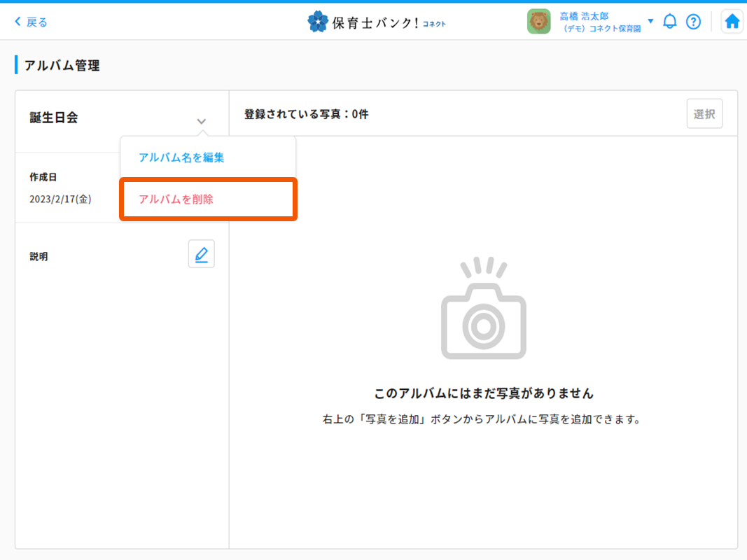Screen dimensions: 747x560
Task: Open notifications with the bell icon
Action: click(670, 21)
